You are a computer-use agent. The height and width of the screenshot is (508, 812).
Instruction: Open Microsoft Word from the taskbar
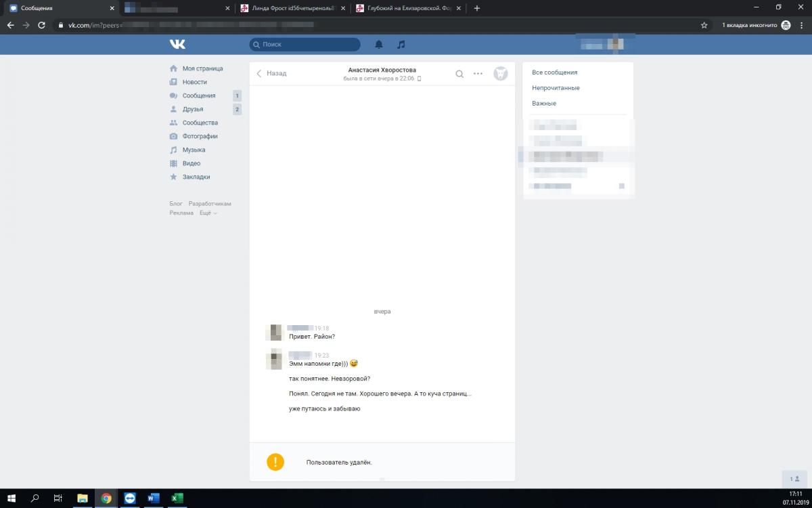(x=153, y=499)
